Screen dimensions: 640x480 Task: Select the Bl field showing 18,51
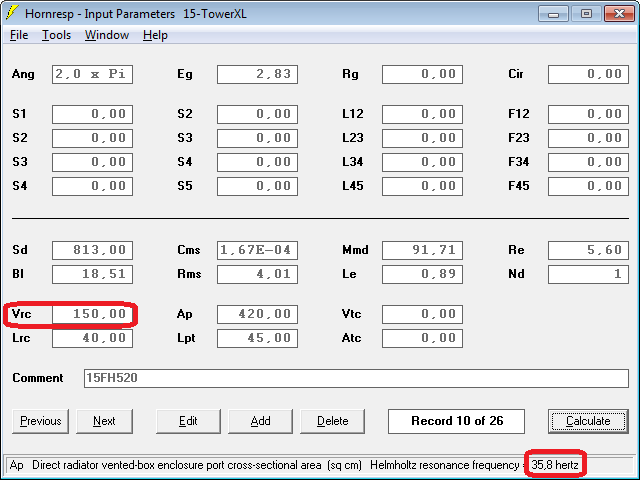tap(92, 274)
